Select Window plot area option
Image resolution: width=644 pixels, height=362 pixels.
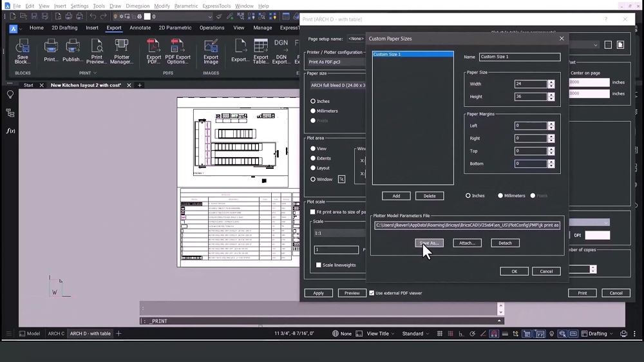[x=313, y=180]
